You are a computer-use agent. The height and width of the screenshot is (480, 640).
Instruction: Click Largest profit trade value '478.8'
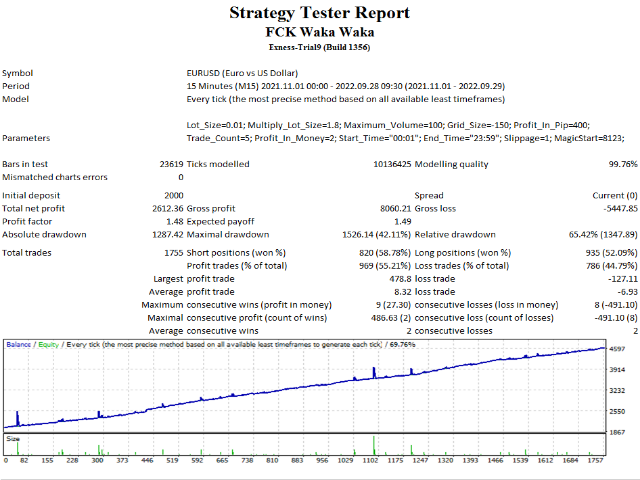(x=400, y=279)
